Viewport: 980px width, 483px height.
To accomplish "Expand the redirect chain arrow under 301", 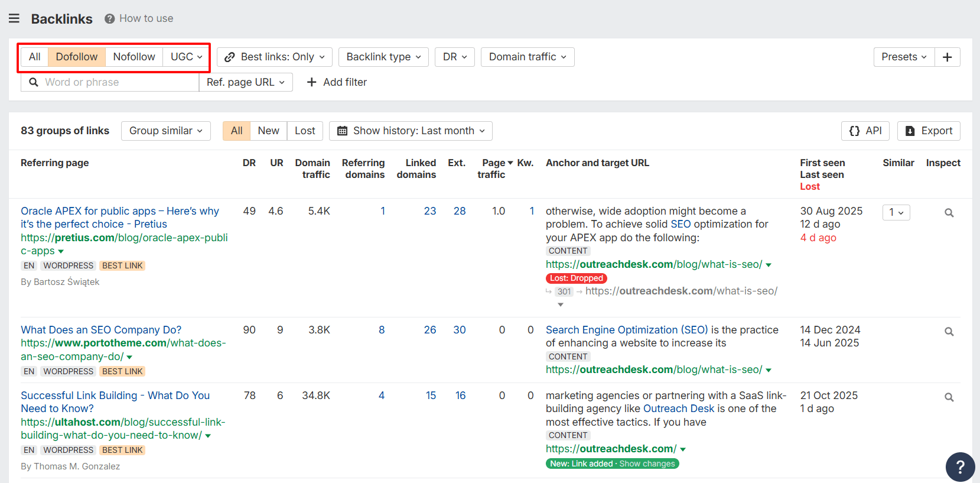I will 561,304.
